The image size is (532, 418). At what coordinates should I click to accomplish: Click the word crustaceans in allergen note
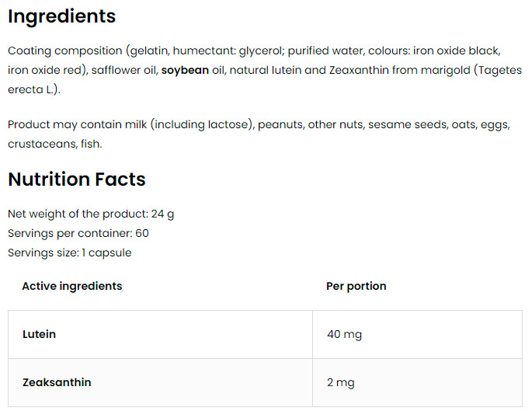43,145
